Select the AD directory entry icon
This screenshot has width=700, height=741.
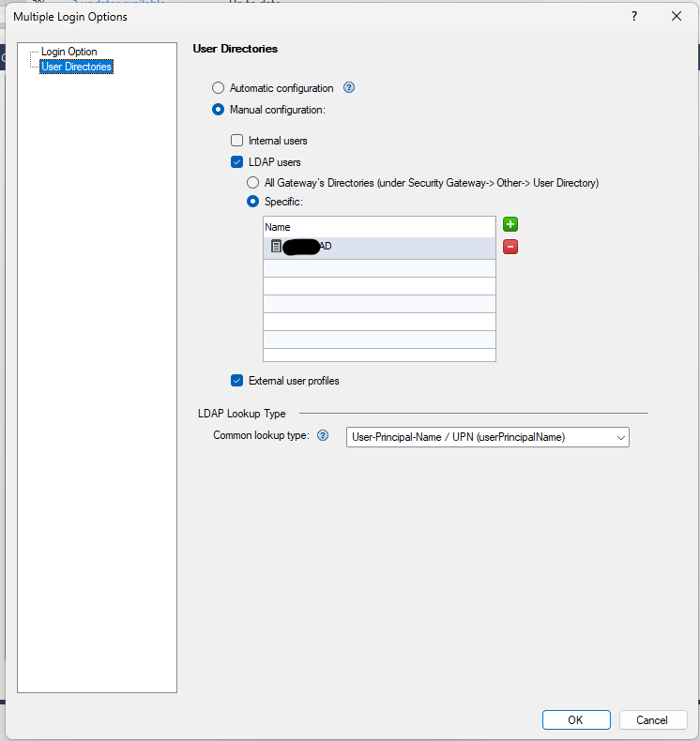[276, 246]
